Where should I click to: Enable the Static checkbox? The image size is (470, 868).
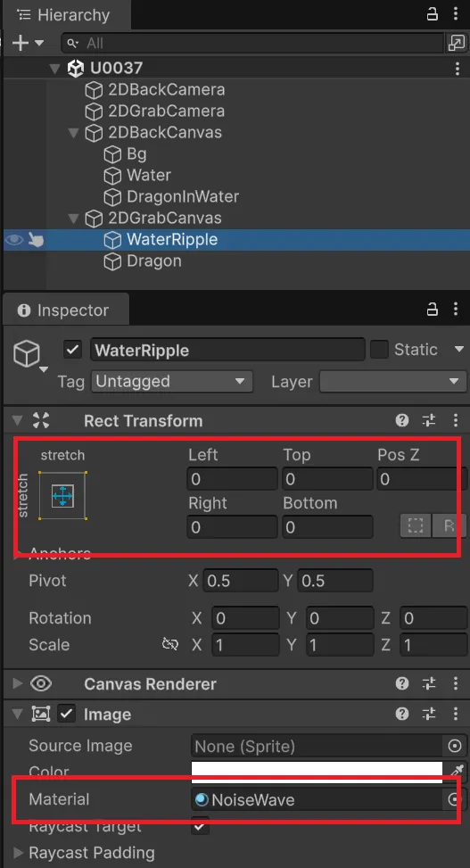(x=379, y=350)
